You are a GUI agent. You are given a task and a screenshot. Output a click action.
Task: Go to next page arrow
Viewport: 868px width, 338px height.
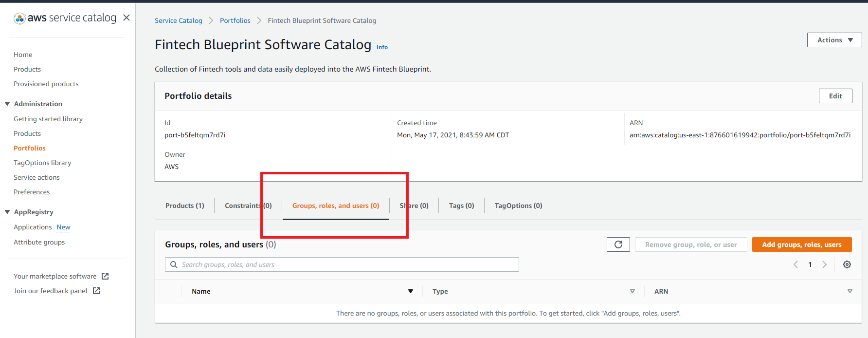point(825,264)
